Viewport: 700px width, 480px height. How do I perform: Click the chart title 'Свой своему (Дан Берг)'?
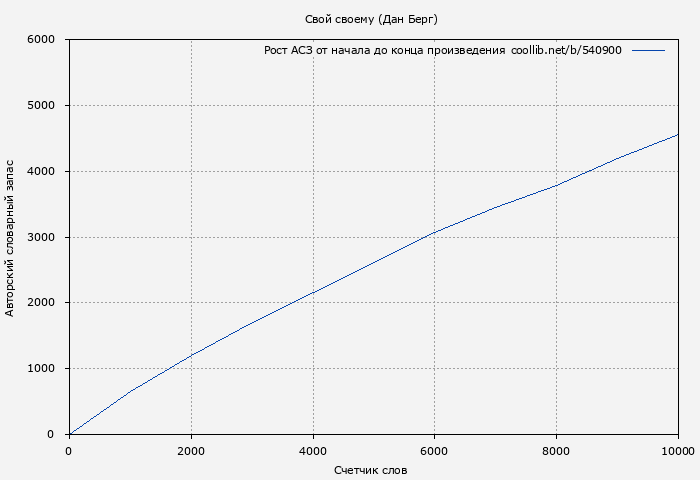[x=371, y=19]
